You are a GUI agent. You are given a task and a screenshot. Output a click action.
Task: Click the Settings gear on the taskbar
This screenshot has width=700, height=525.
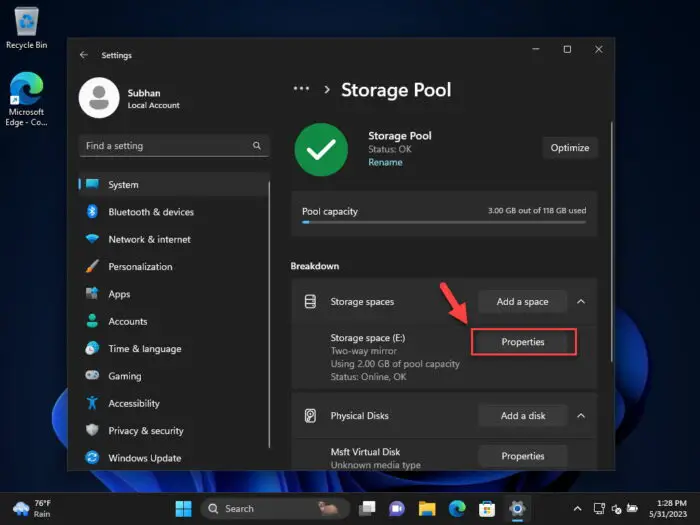point(517,508)
